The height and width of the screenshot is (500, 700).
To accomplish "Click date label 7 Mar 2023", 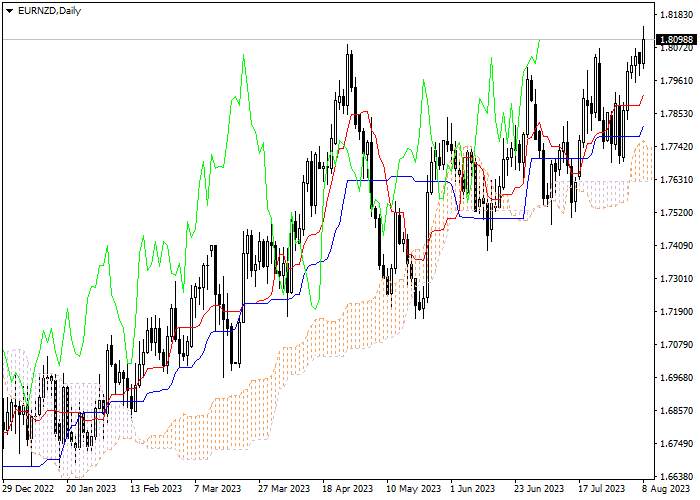I will click(x=218, y=489).
